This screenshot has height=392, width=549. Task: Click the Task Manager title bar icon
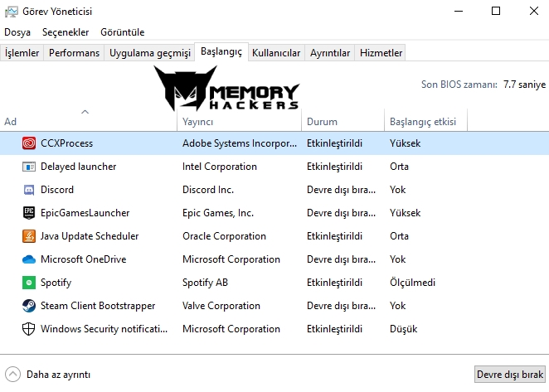12,12
